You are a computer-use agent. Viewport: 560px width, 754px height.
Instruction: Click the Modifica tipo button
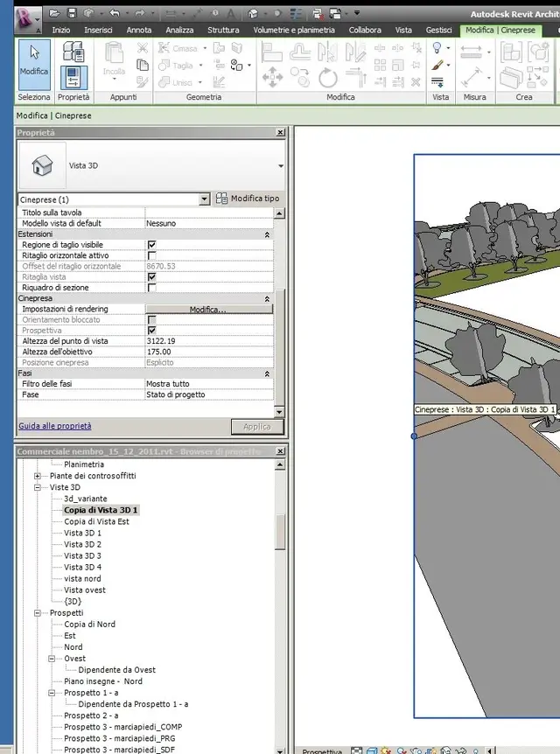pos(248,198)
